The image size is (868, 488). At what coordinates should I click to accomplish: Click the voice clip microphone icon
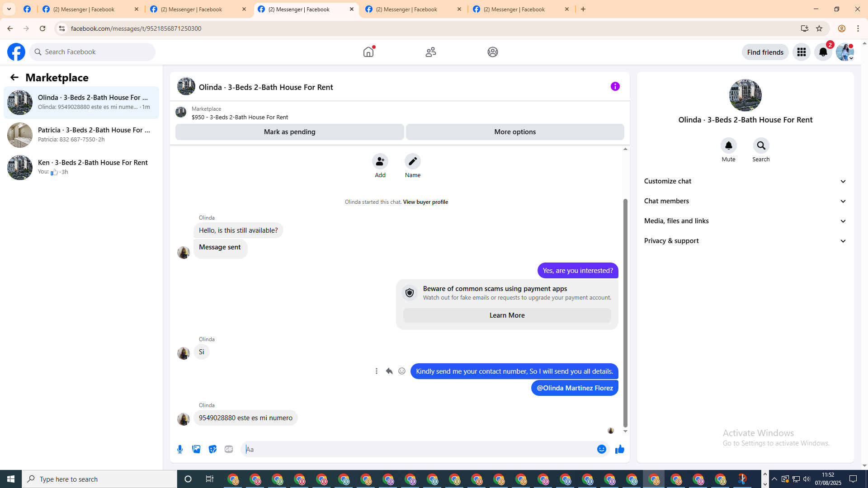(x=180, y=449)
